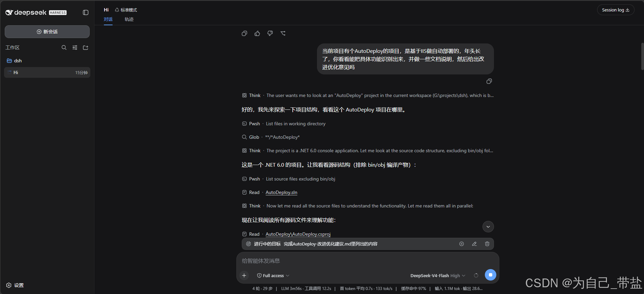Copy the user message bubble
Image resolution: width=644 pixels, height=294 pixels.
pos(489,81)
